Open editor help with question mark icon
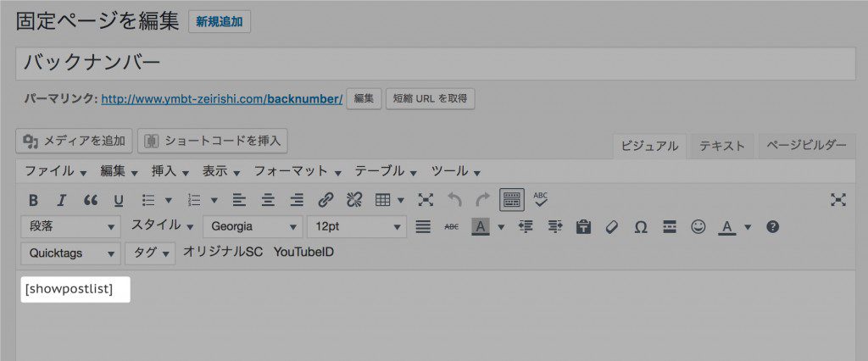 [773, 226]
